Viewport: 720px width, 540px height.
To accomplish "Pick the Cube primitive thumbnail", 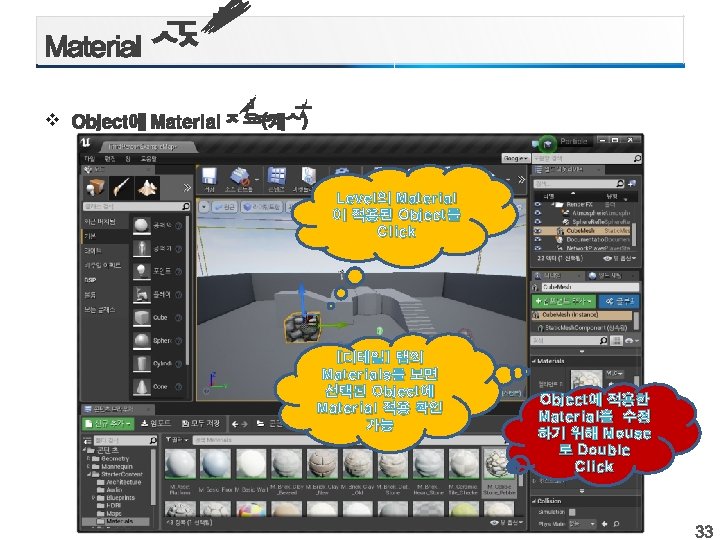I will coord(141,318).
